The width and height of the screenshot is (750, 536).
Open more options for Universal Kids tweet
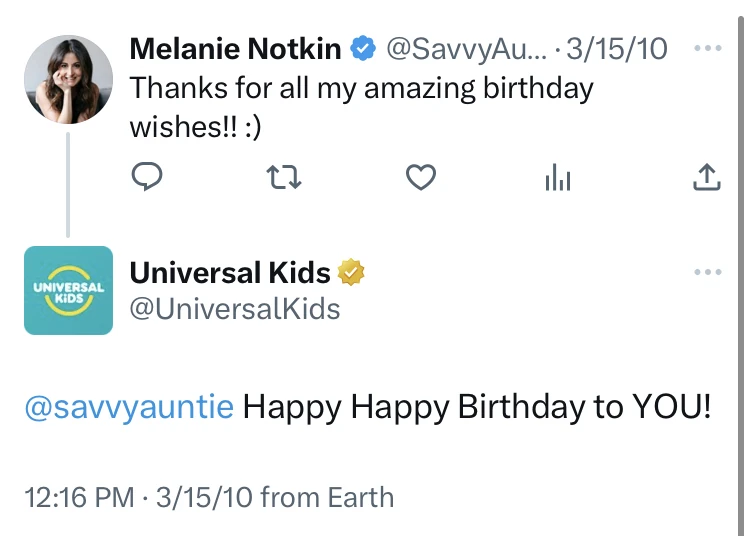[707, 271]
